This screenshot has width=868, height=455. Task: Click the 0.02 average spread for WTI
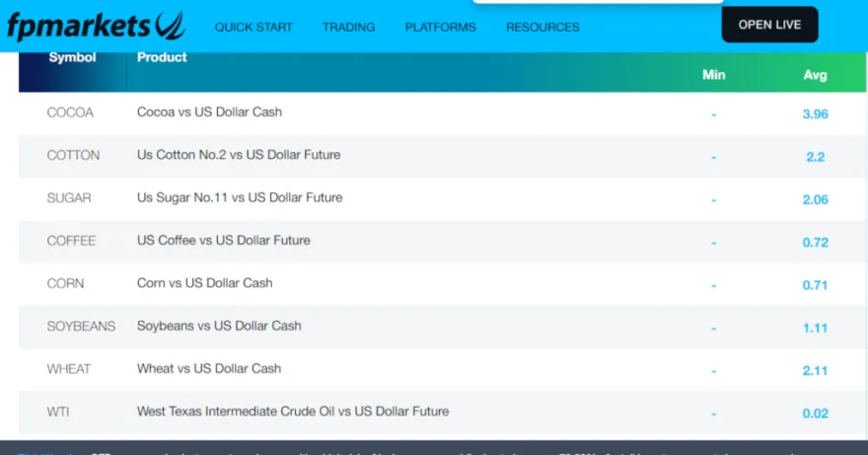815,413
